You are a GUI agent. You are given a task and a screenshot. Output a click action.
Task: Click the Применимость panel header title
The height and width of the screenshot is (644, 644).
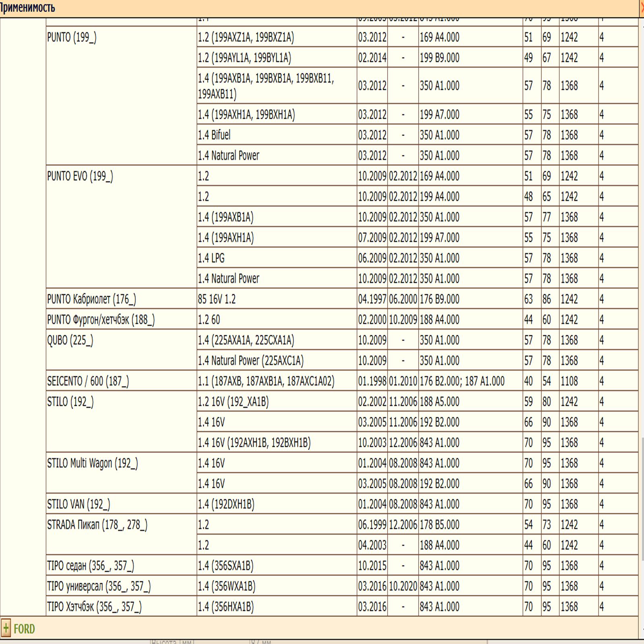27,8
